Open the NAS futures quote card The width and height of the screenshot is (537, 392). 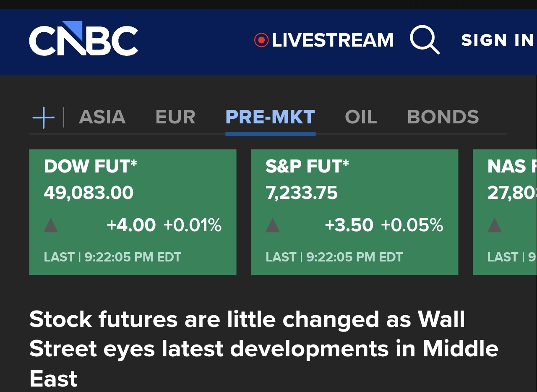pos(505,212)
